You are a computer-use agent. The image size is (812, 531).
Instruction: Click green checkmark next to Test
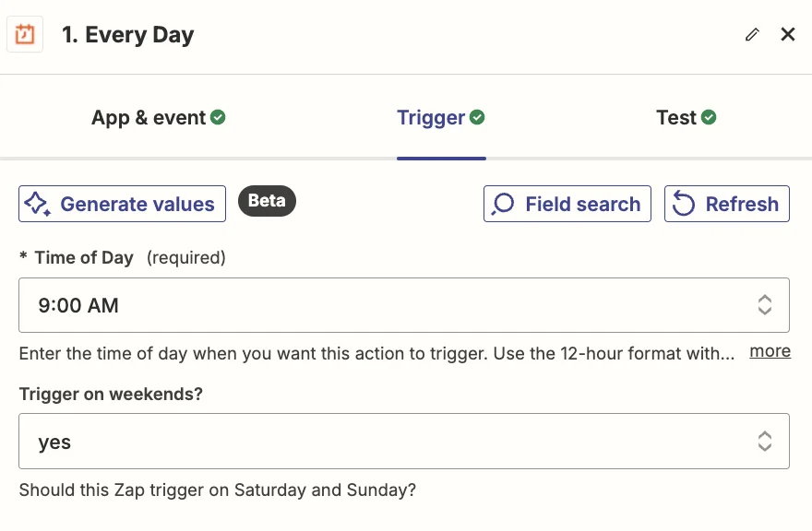[709, 117]
